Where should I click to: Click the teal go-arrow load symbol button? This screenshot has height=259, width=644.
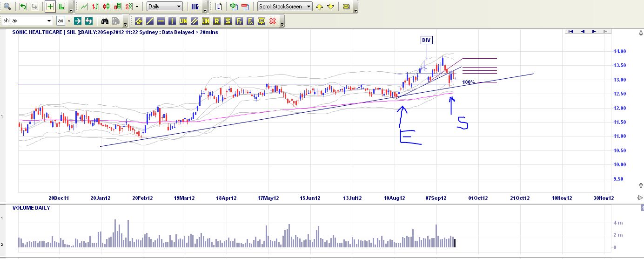[78, 21]
